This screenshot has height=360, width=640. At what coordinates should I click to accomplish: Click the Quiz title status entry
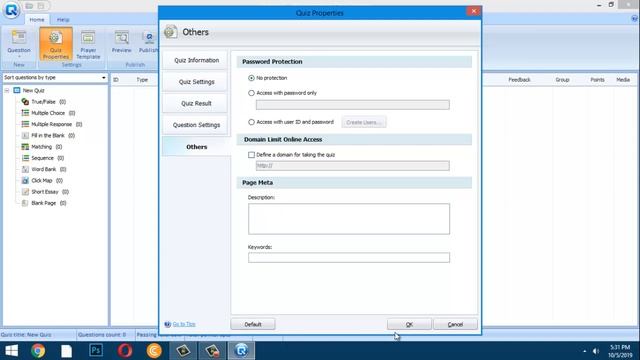coord(26,335)
